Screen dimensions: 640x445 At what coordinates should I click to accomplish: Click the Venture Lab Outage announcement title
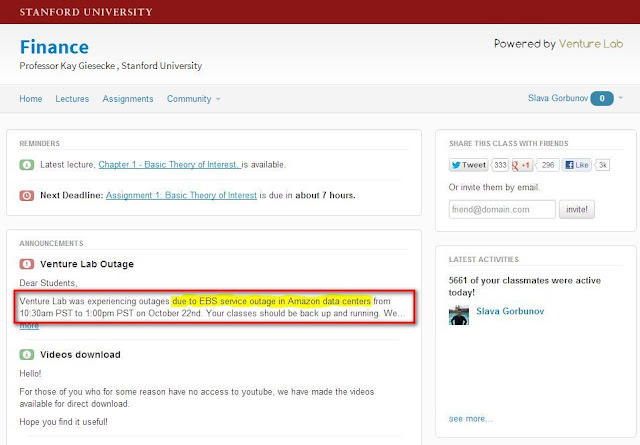[87, 264]
